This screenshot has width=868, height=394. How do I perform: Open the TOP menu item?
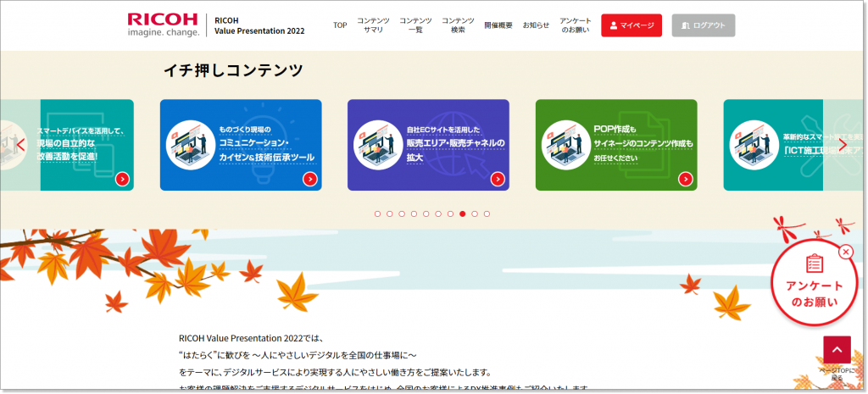click(x=340, y=25)
